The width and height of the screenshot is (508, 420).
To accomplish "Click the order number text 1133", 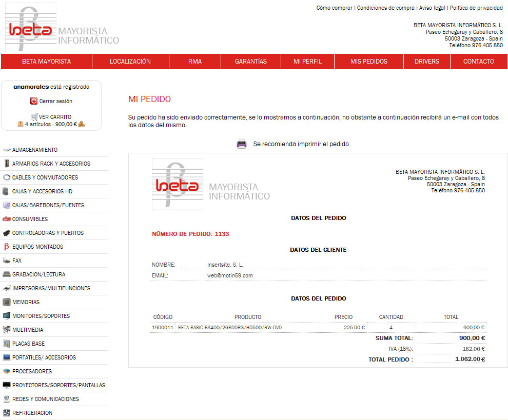I will point(222,234).
